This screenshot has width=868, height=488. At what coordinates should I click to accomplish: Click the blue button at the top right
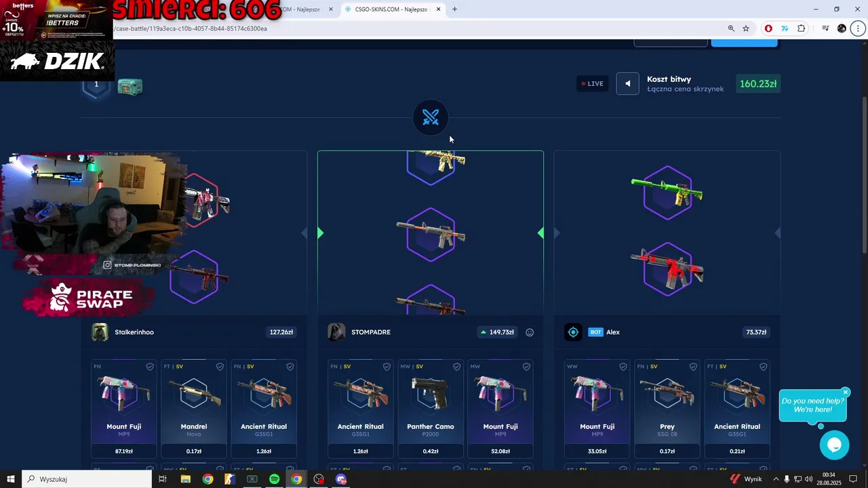tap(744, 43)
